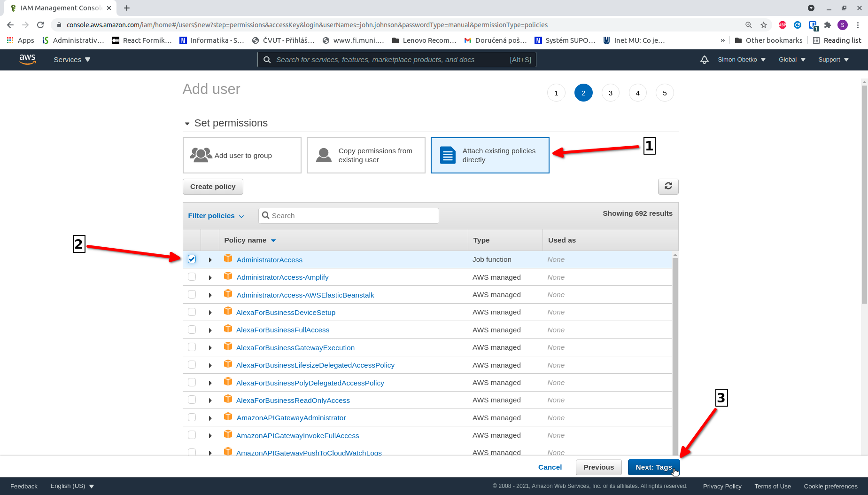Image resolution: width=868 pixels, height=495 pixels.
Task: Expand the AdministratorAccess-Amplify row arrow
Action: coord(210,278)
